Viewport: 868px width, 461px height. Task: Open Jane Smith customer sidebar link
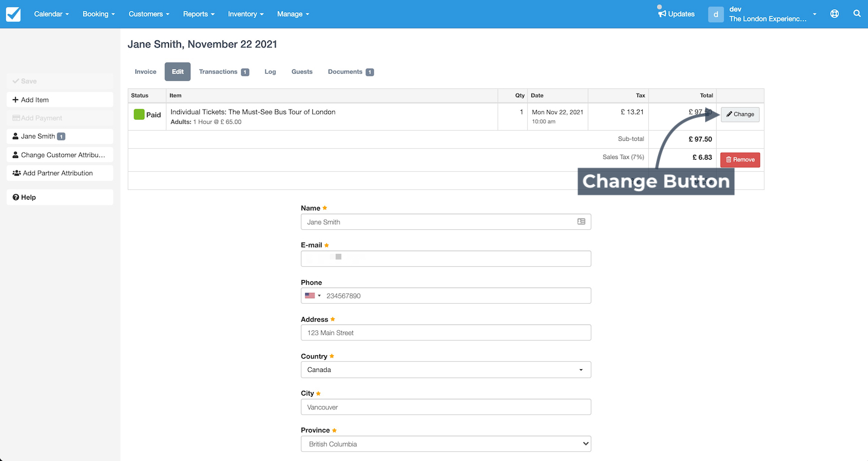pyautogui.click(x=60, y=136)
